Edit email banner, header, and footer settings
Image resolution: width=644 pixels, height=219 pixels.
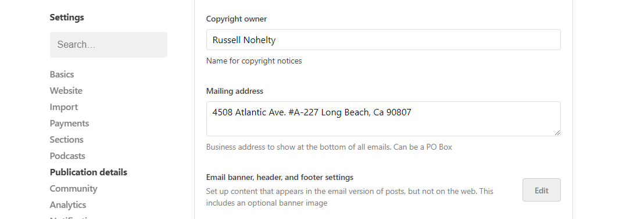541,190
